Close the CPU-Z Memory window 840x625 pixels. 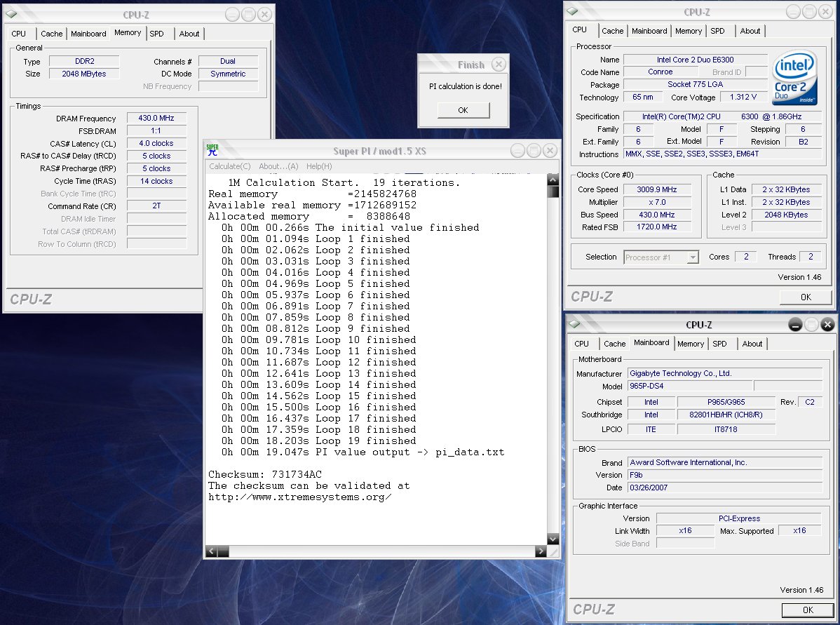[264, 15]
